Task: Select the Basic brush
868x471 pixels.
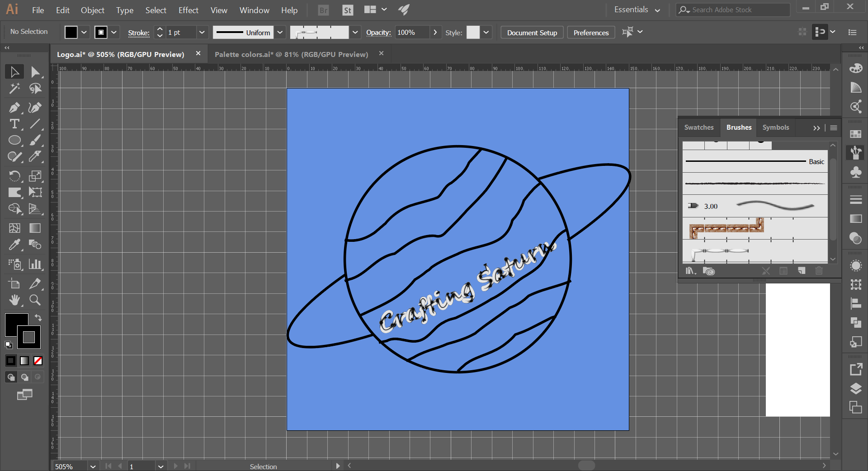Action: tap(755, 161)
